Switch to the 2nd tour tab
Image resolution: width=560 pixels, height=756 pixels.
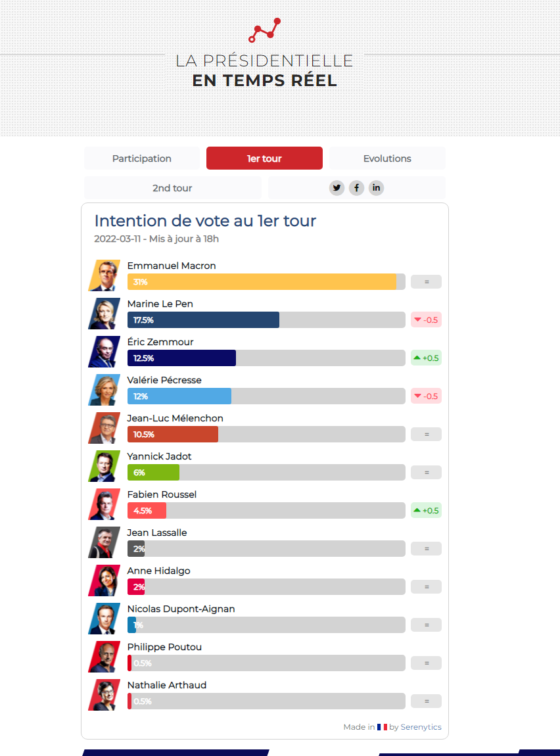pos(172,188)
